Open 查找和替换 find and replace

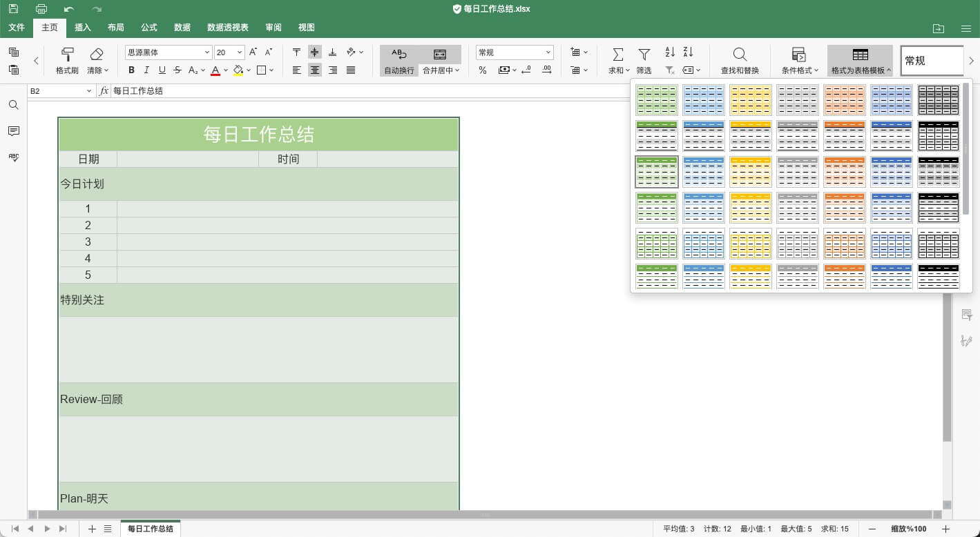740,61
